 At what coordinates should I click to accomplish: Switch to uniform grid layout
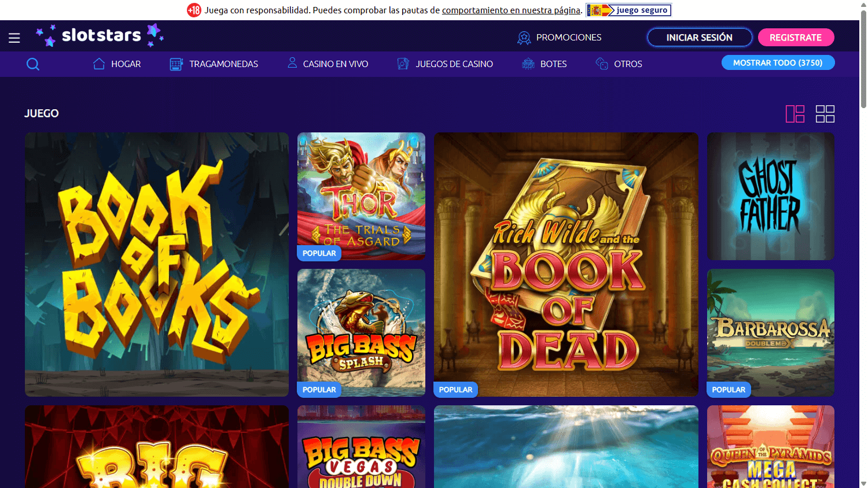(825, 114)
